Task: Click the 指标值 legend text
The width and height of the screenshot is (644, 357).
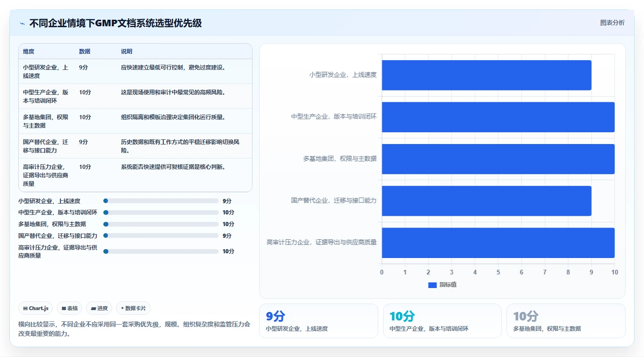Action: [x=448, y=285]
